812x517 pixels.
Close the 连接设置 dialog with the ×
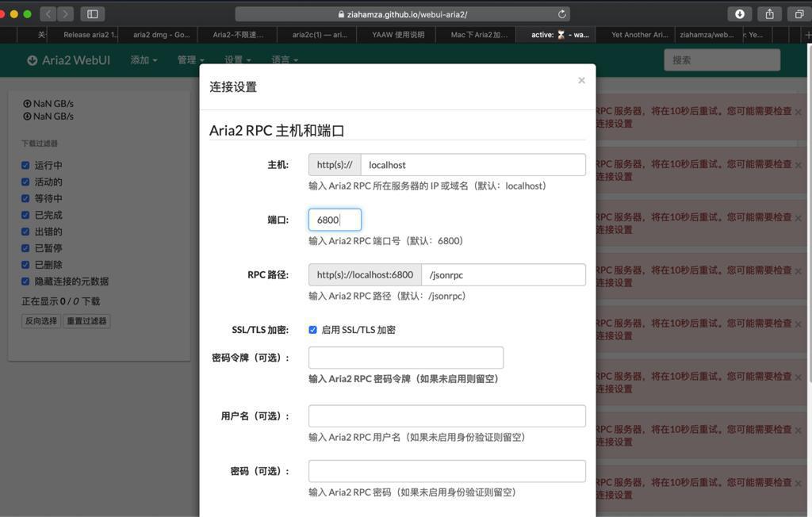pyautogui.click(x=581, y=80)
